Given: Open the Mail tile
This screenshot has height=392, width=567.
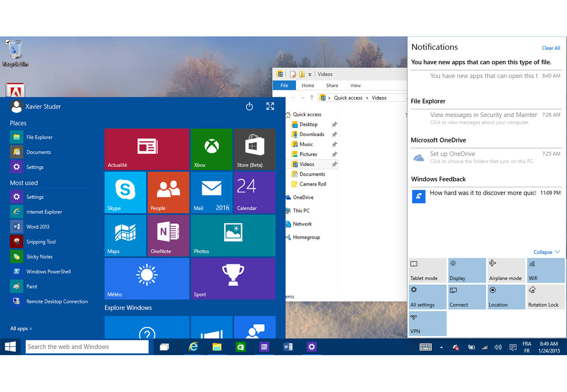Looking at the screenshot, I should (x=211, y=192).
